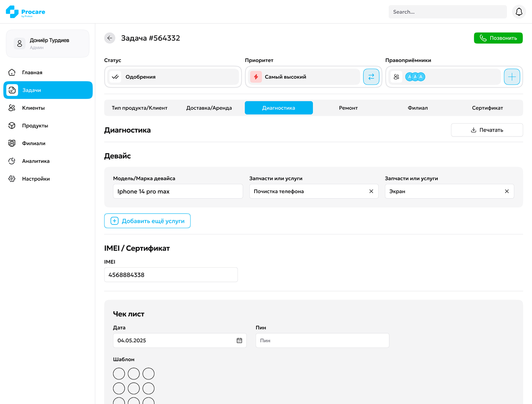Click Добавить ещё услуги button
The image size is (532, 404).
coord(147,221)
